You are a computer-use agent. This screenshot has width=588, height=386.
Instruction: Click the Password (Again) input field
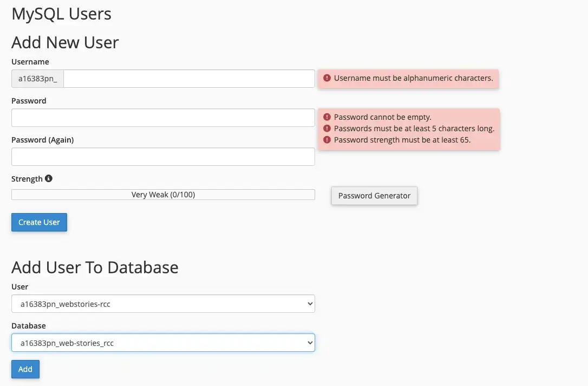pos(162,156)
